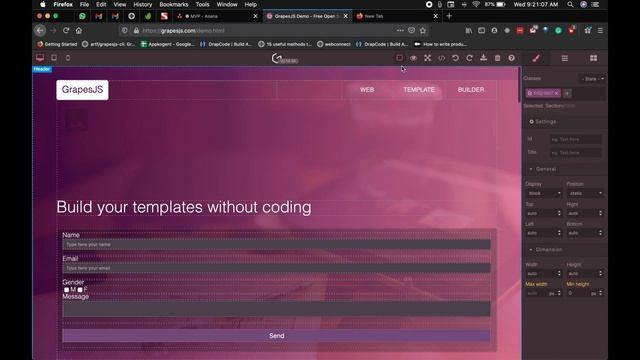The image size is (640, 360).
Task: Open the State dropdown
Action: (592, 79)
